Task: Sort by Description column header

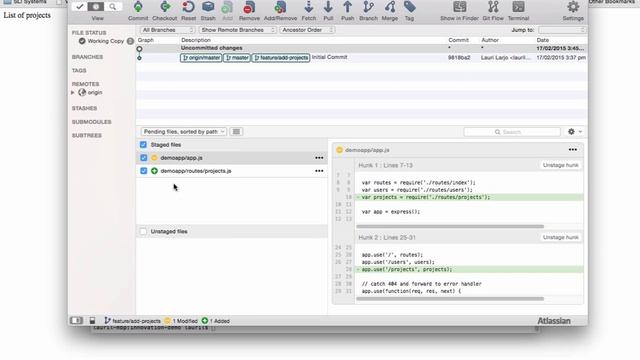Action: tap(196, 40)
